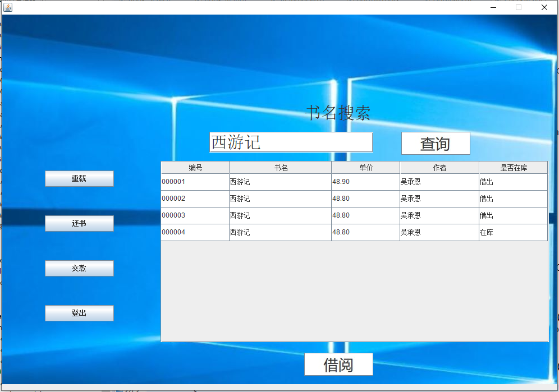The height and width of the screenshot is (392, 559).
Task: Click the 是否在库 column header
Action: pyautogui.click(x=514, y=168)
